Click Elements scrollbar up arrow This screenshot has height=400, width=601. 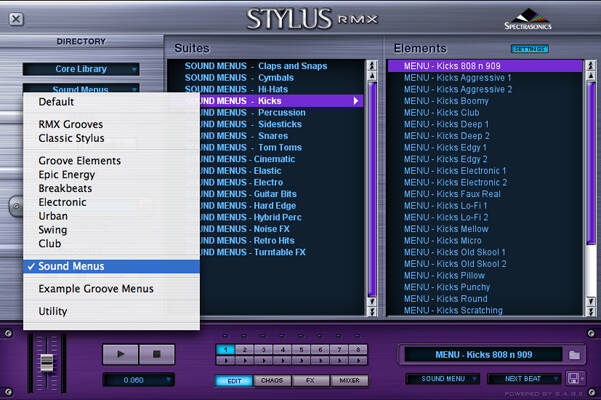[591, 76]
